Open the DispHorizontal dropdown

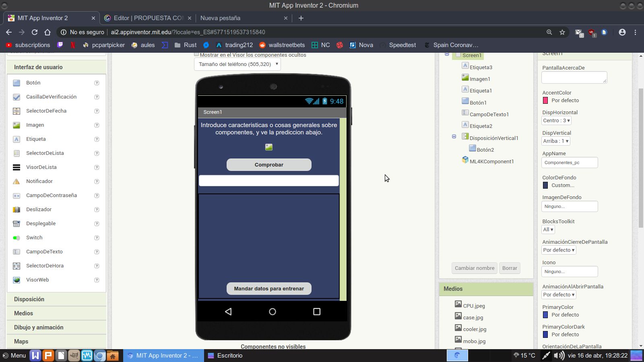tap(556, 120)
